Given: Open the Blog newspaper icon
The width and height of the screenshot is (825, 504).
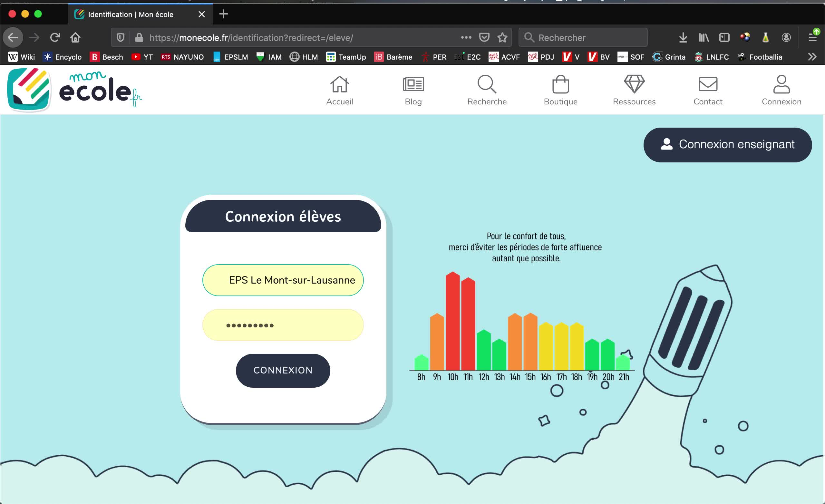Looking at the screenshot, I should coord(413,84).
